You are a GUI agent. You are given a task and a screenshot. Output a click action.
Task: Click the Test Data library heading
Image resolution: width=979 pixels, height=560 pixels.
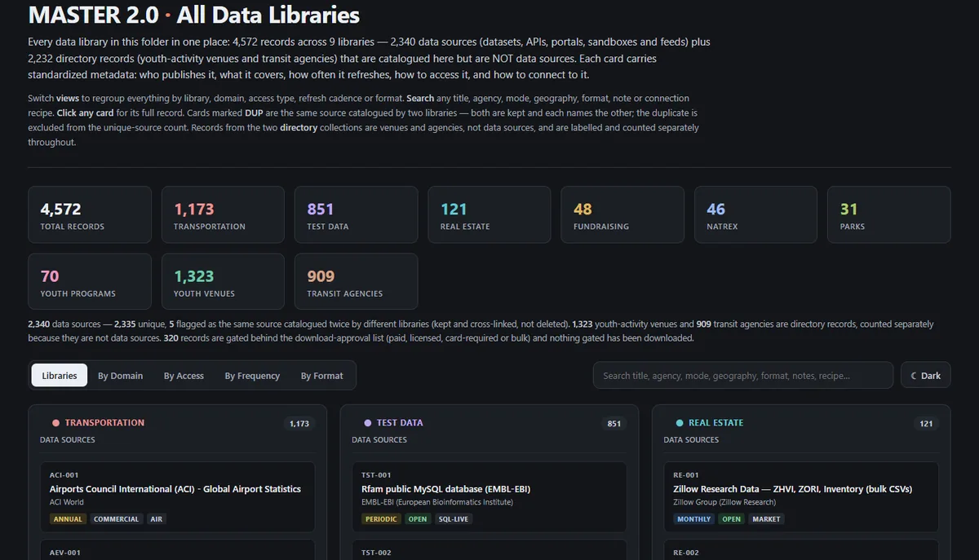click(x=400, y=423)
